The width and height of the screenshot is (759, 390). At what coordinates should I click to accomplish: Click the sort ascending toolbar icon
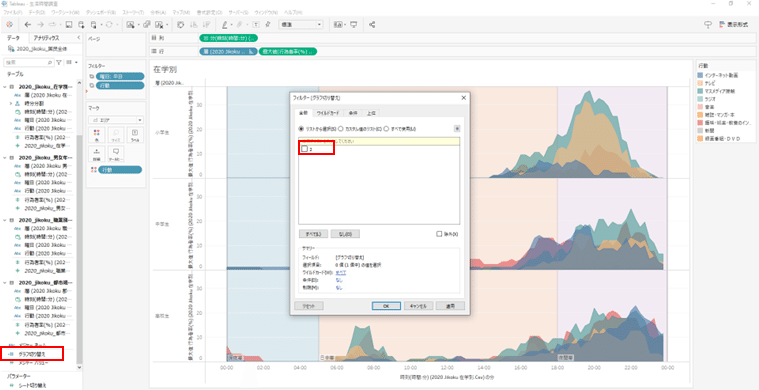coord(193,24)
